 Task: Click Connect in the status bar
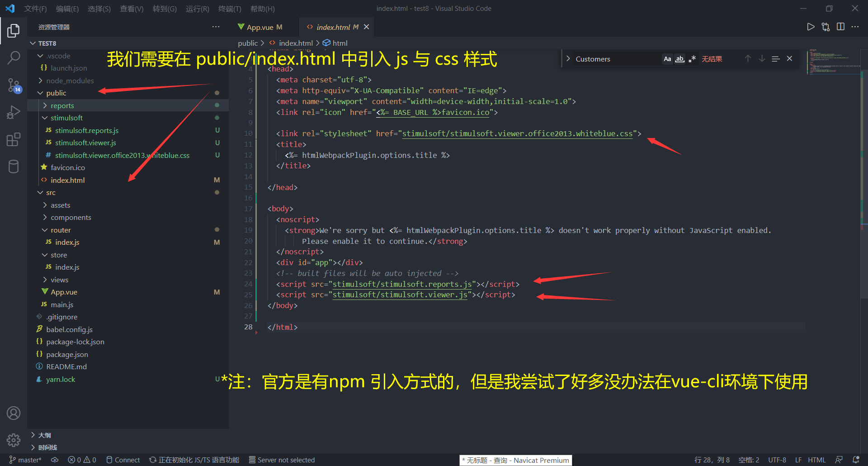123,460
